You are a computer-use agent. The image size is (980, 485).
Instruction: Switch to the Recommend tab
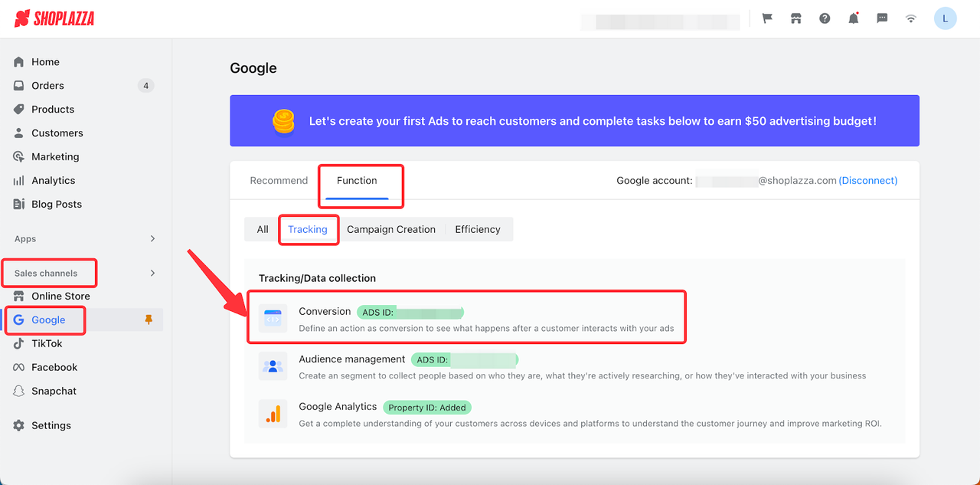[x=279, y=181]
